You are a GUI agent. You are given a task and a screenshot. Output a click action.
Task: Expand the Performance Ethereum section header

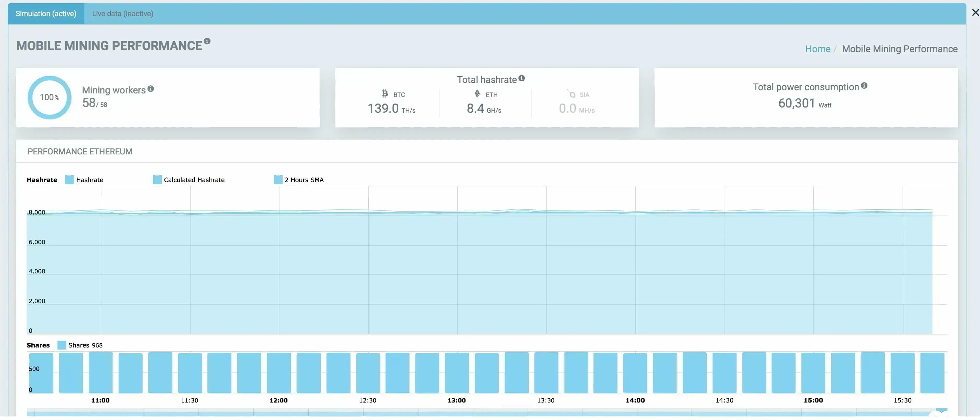pyautogui.click(x=79, y=151)
